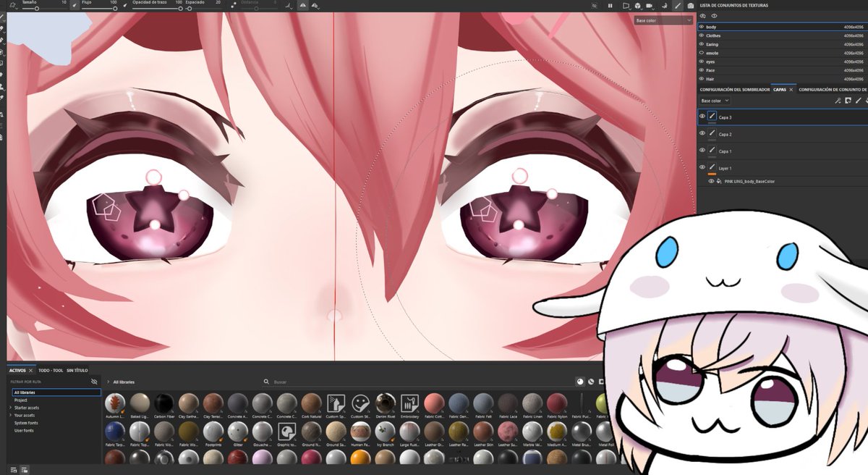Click the add effect wand icon in layers
868x475 pixels.
coord(838,101)
